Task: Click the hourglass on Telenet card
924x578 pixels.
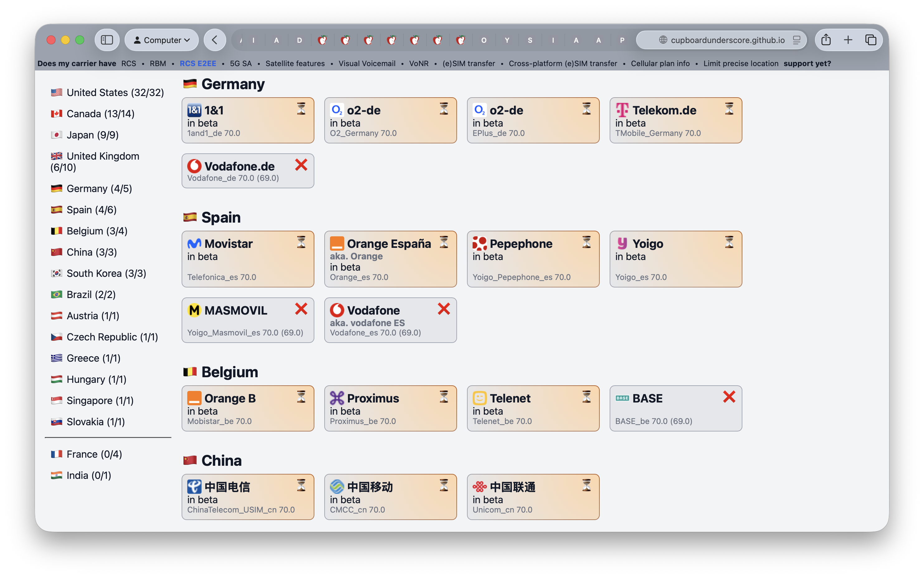Action: pos(587,397)
